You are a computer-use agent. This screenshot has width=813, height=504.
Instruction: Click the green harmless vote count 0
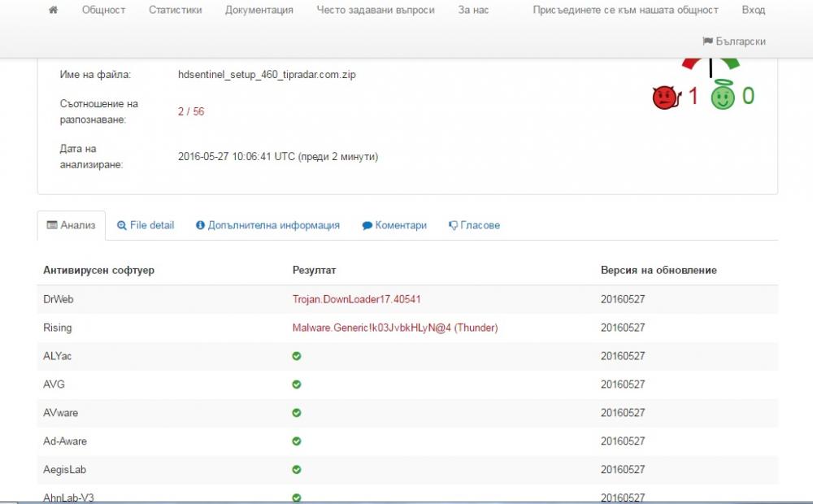(748, 97)
